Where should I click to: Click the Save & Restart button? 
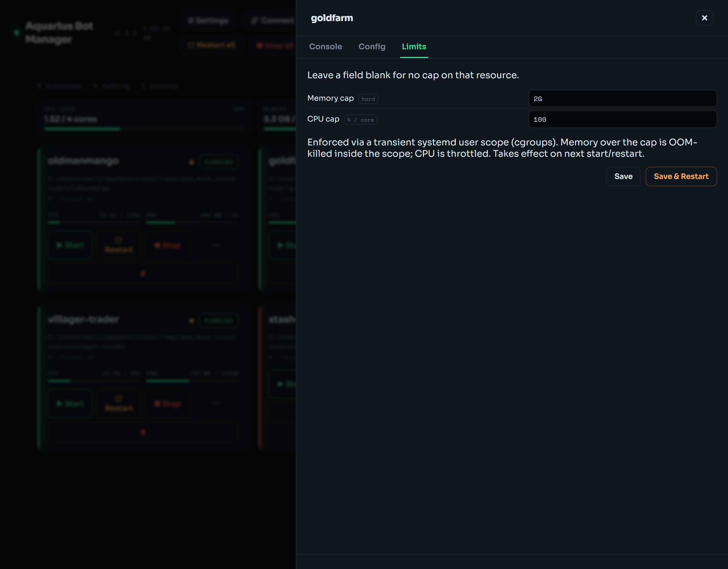coord(681,176)
